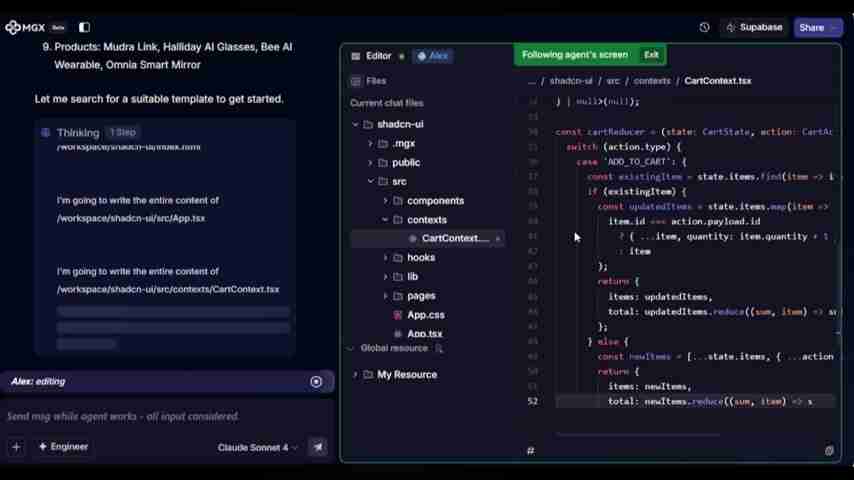The height and width of the screenshot is (480, 854).
Task: Click the Files panel icon
Action: click(356, 81)
